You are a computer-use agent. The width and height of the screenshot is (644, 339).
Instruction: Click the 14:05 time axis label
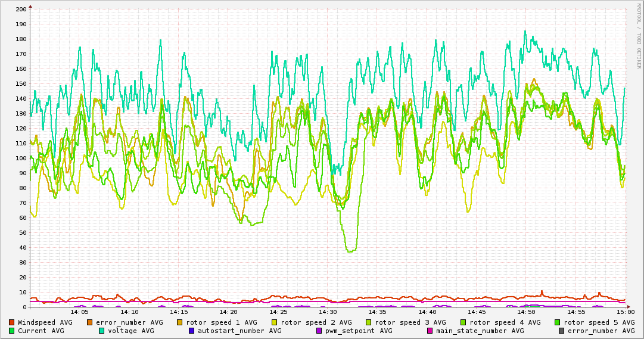click(x=80, y=312)
